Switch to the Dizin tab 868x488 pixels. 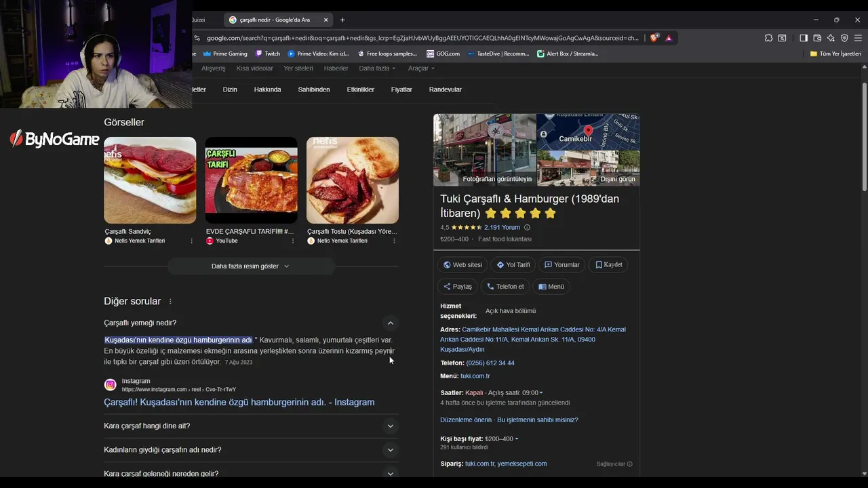point(230,89)
